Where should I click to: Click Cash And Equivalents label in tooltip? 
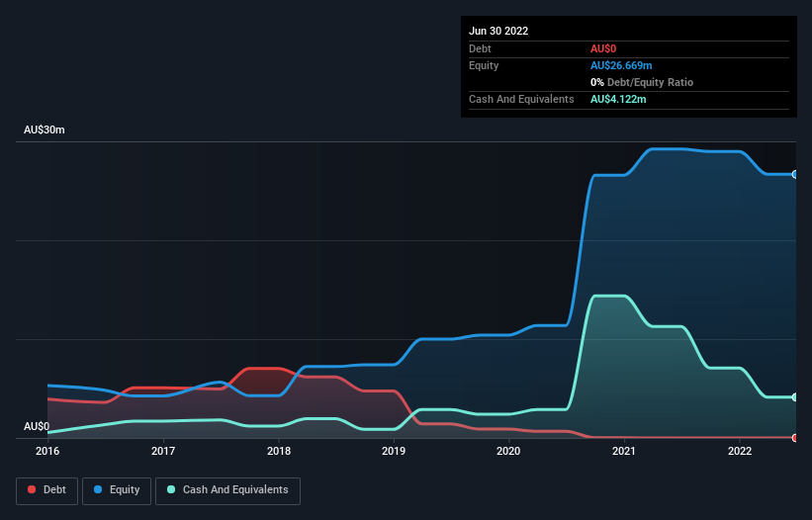pyautogui.click(x=521, y=99)
